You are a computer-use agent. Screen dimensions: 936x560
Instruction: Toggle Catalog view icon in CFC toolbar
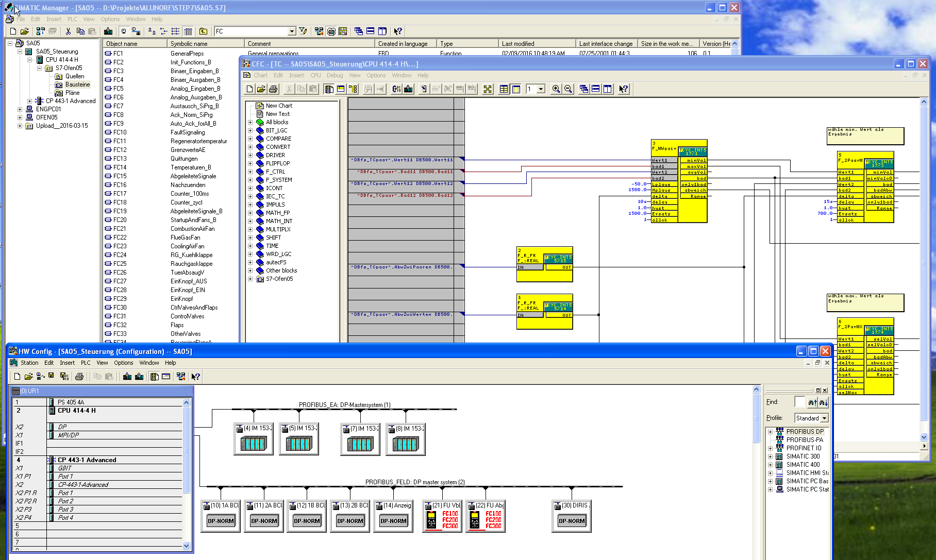coord(329,89)
